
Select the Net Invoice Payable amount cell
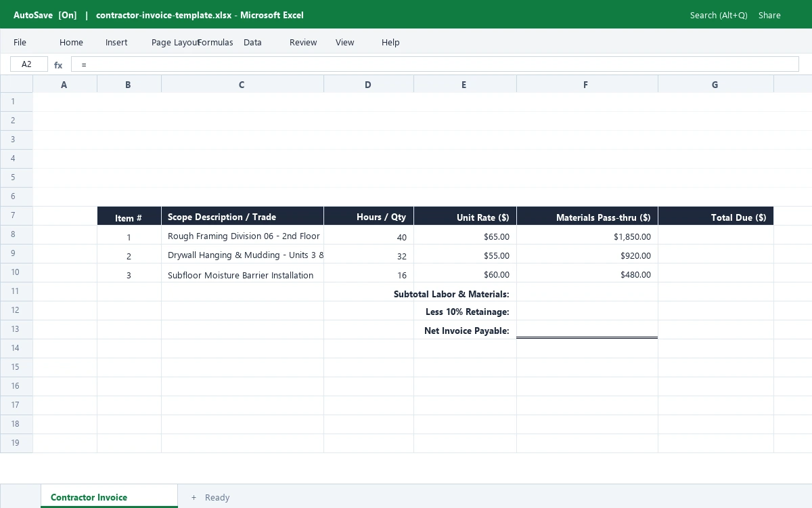pos(587,330)
